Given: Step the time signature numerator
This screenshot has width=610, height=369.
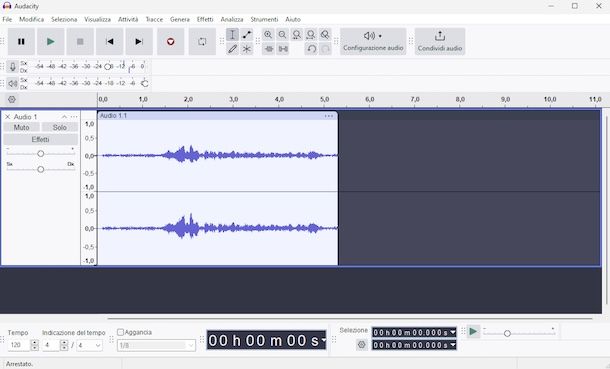Looking at the screenshot, I should pyautogui.click(x=64, y=345).
